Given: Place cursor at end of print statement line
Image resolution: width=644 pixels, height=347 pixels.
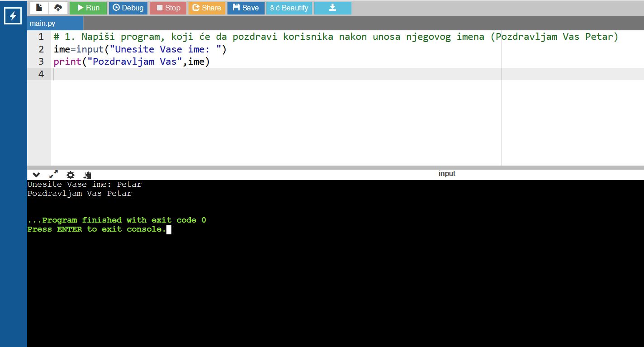Looking at the screenshot, I should pos(211,62).
